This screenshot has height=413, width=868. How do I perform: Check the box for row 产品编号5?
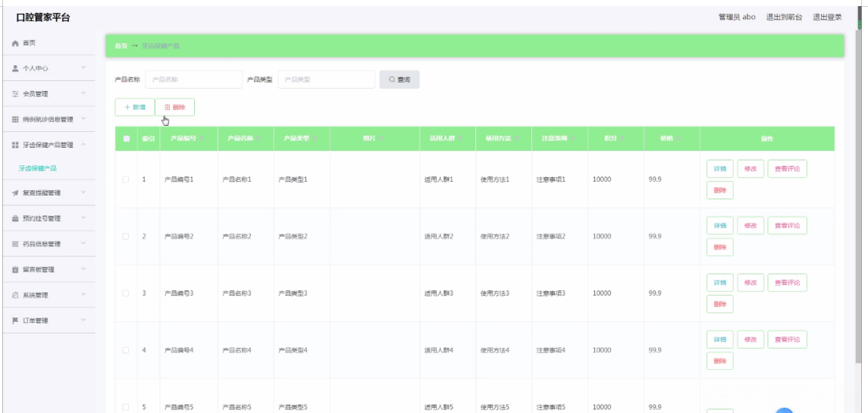(x=126, y=407)
